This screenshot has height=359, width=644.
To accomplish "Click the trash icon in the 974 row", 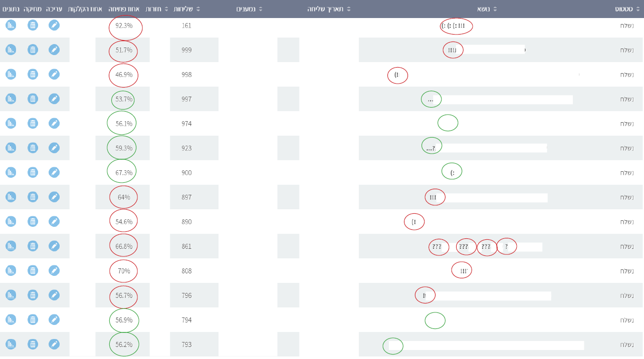I will point(33,123).
